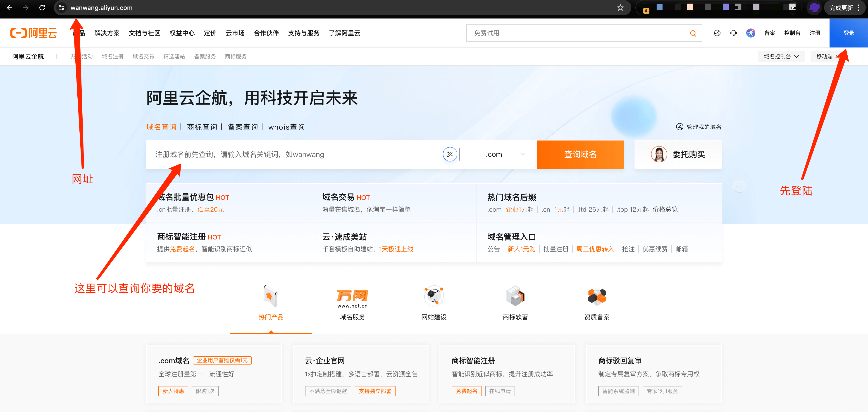Expand the 域名控制台 dropdown
Image resolution: width=868 pixels, height=412 pixels.
pyautogui.click(x=781, y=56)
